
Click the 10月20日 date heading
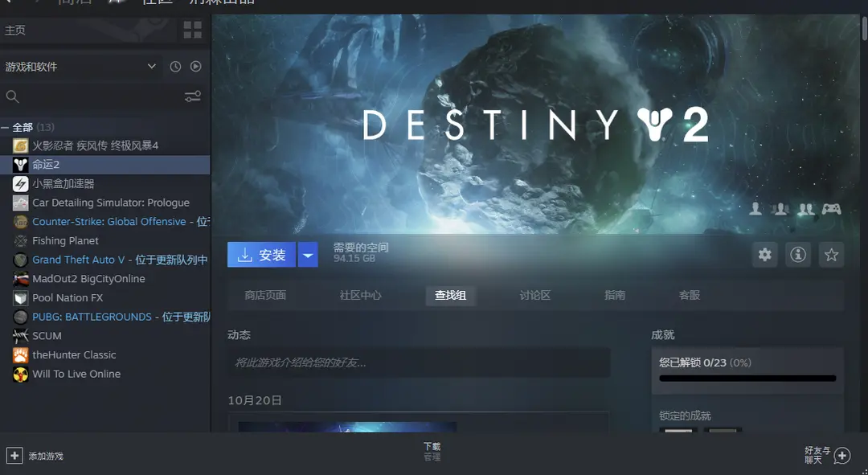point(255,400)
